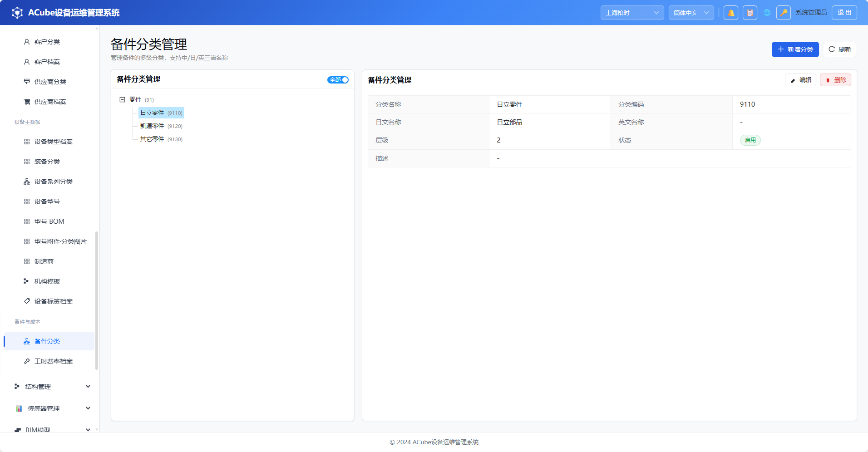Screen dimensions: 868x452
Task: Select 其它零件 (9130) in the tree
Action: click(161, 139)
